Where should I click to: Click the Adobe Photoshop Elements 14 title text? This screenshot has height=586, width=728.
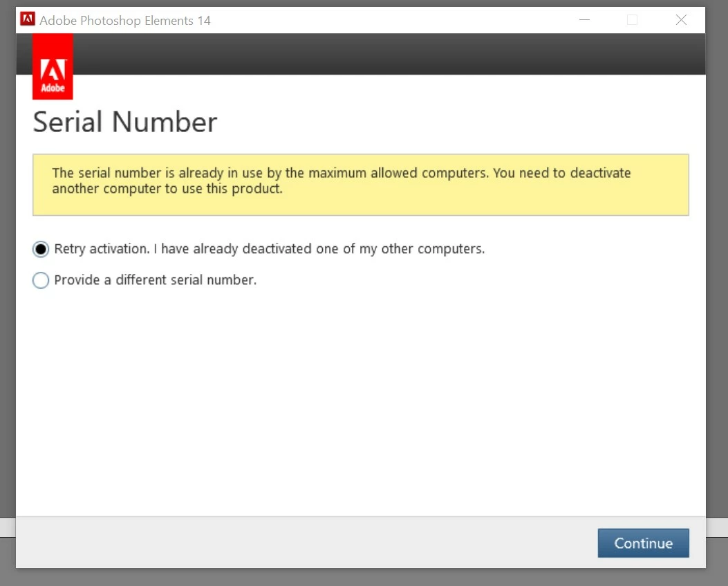tap(125, 21)
